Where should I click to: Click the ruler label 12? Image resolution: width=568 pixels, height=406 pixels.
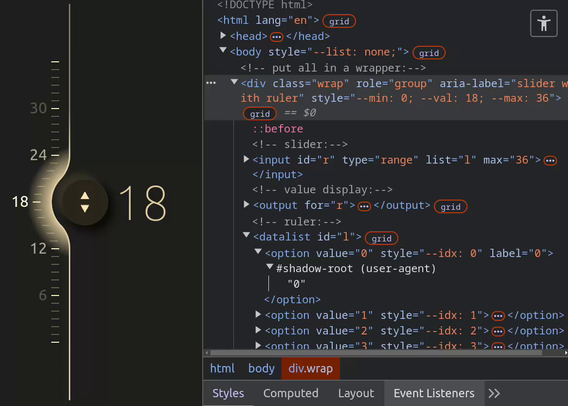click(x=38, y=248)
